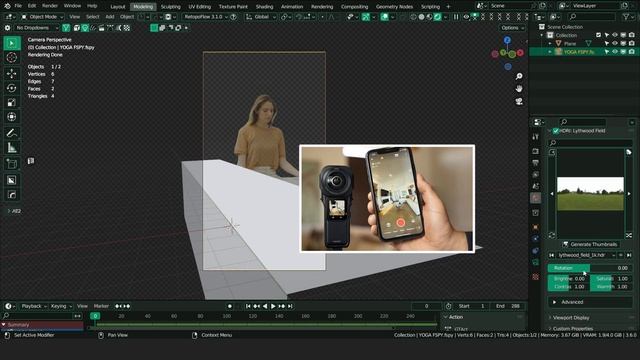640x360 pixels.
Task: Select the Cursor tool
Action: pos(12,58)
